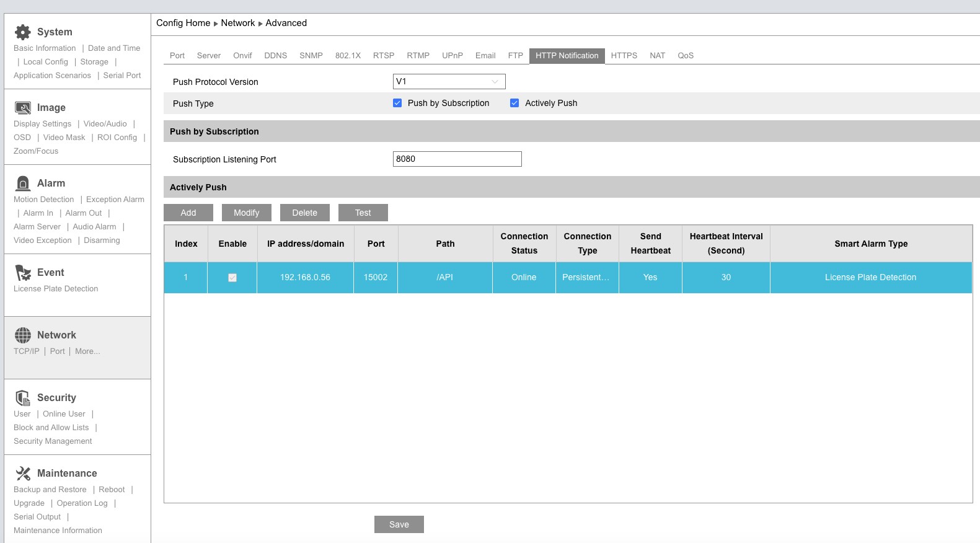980x543 pixels.
Task: Open OSD link
Action: tap(22, 137)
